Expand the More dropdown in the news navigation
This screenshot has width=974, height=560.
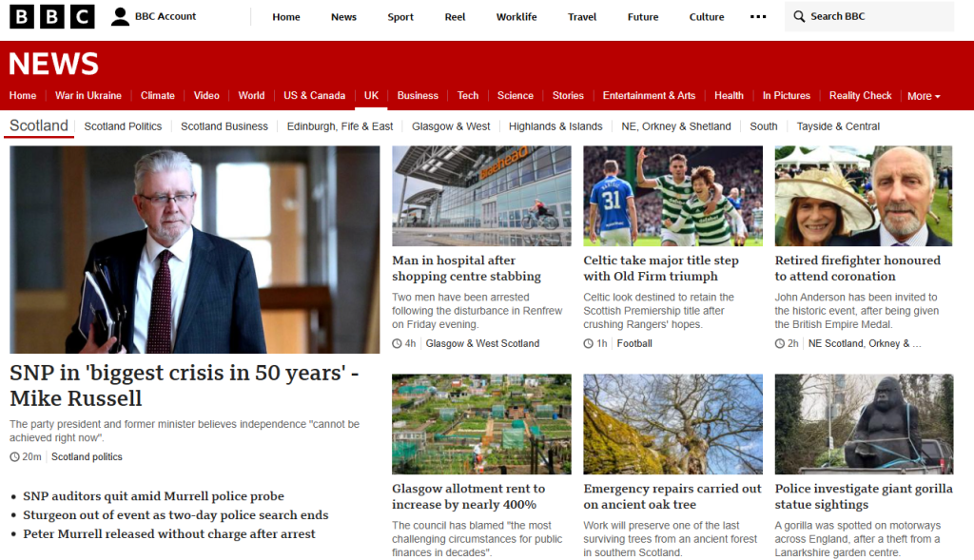[924, 96]
